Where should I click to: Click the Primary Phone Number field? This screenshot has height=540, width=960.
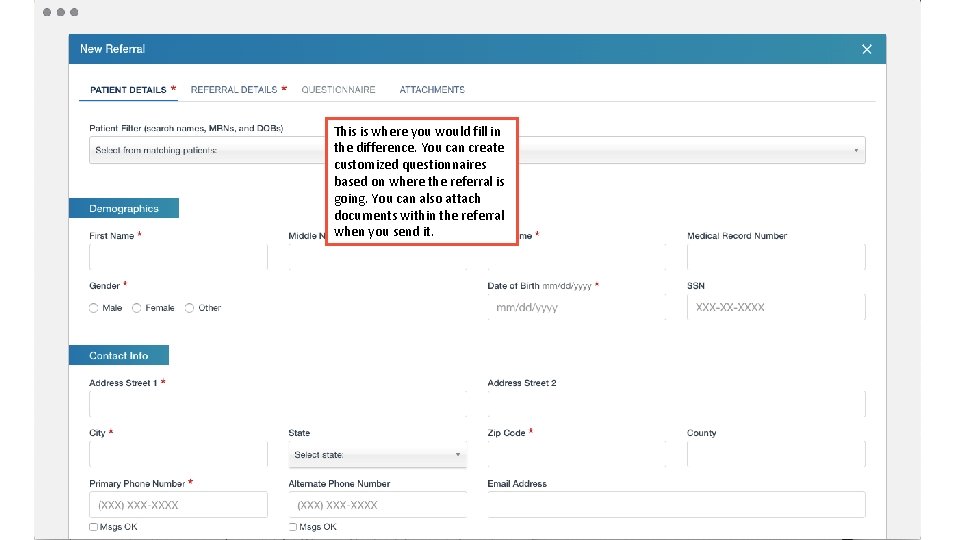[x=178, y=505]
